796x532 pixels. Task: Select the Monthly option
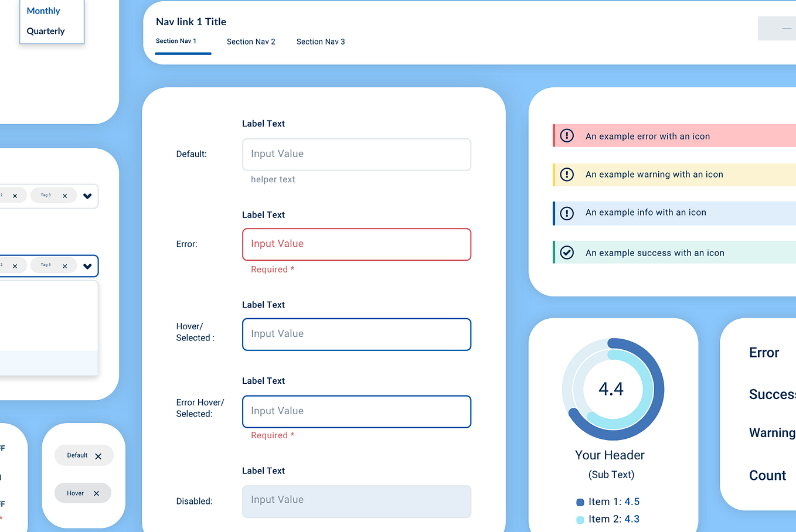pyautogui.click(x=43, y=11)
